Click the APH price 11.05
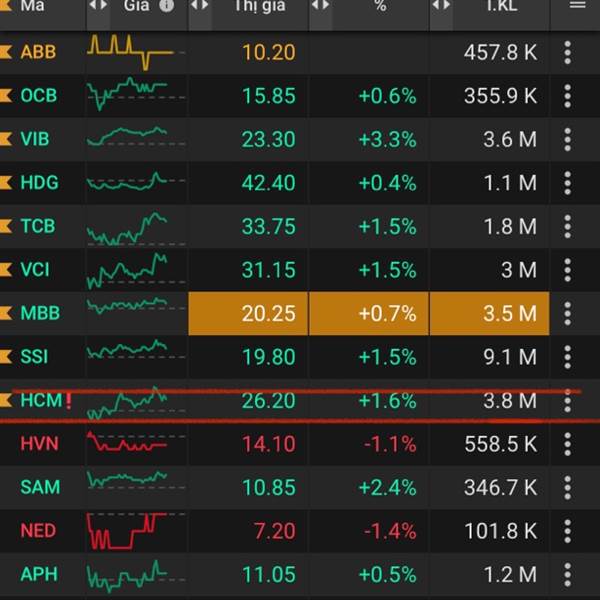 pos(269,575)
